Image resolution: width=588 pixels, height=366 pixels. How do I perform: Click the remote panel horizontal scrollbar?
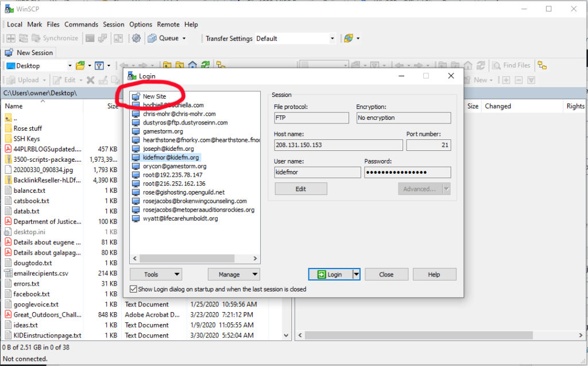coord(419,335)
